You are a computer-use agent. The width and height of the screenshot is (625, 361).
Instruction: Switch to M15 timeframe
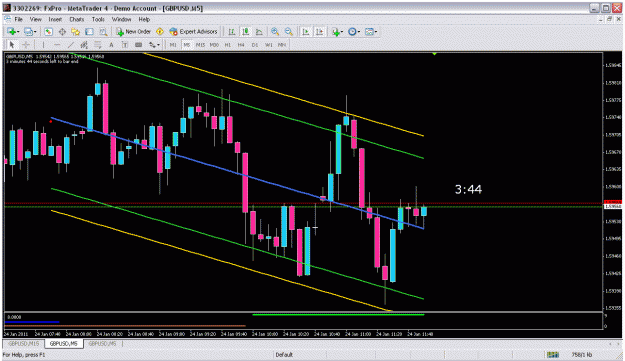[200, 45]
